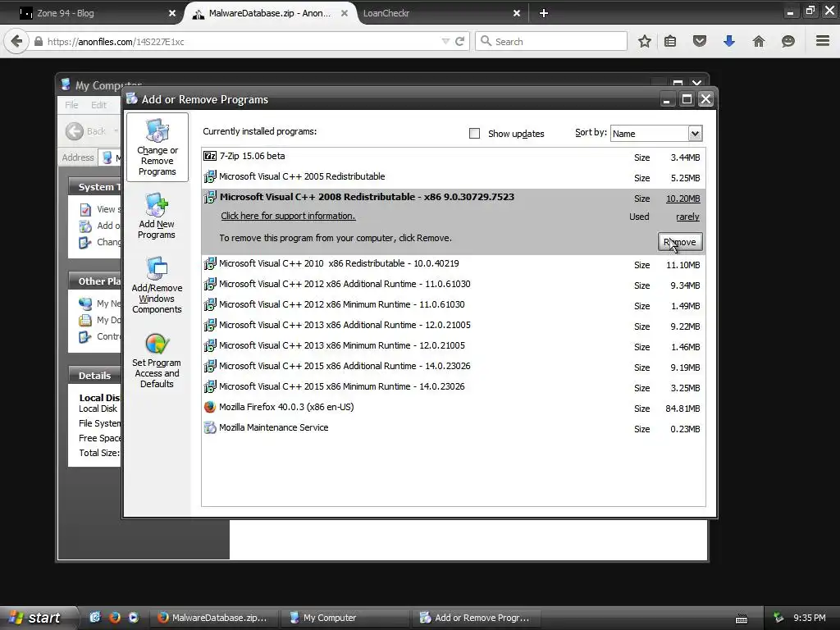840x630 pixels.
Task: Open My Computer taskbar button
Action: click(x=345, y=618)
